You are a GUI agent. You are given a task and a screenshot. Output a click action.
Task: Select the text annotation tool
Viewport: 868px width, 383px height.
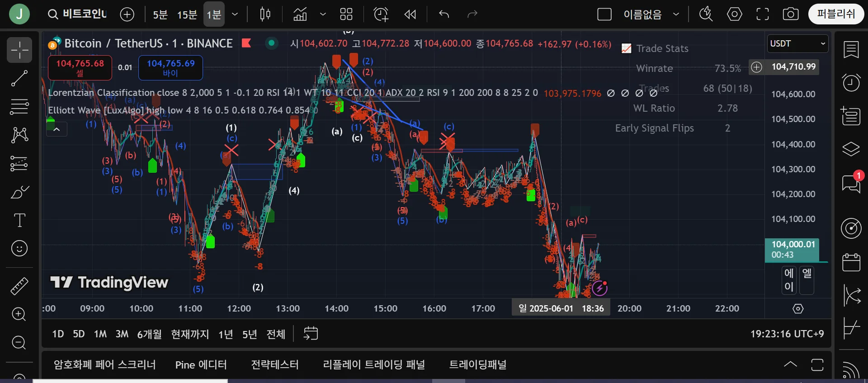tap(19, 220)
